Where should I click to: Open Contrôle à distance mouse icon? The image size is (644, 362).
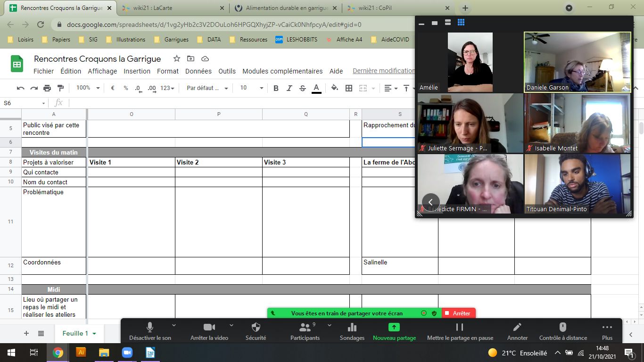[x=563, y=331]
